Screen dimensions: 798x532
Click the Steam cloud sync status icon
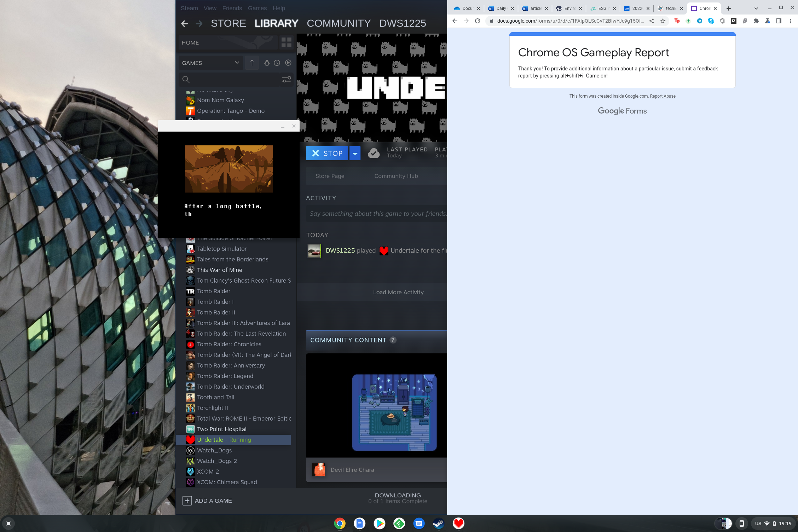[374, 153]
